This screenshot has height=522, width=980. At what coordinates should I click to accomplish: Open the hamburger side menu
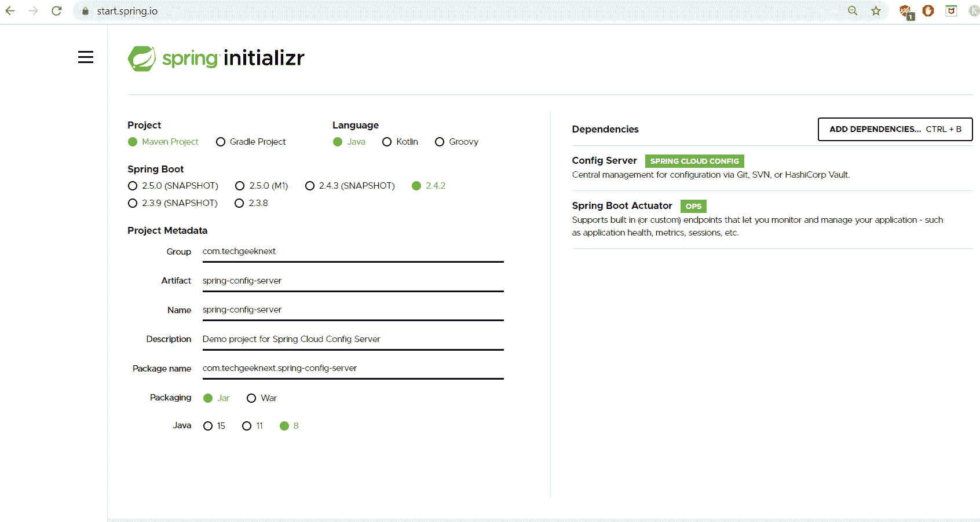point(86,57)
